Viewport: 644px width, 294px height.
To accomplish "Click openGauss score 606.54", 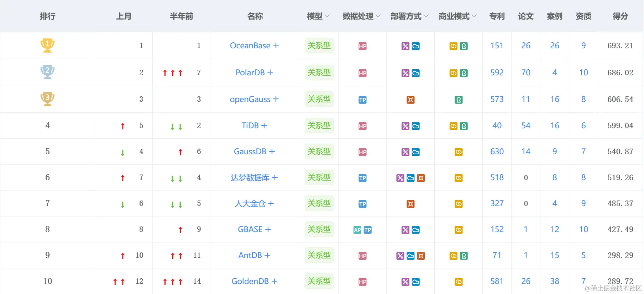I will pyautogui.click(x=620, y=99).
